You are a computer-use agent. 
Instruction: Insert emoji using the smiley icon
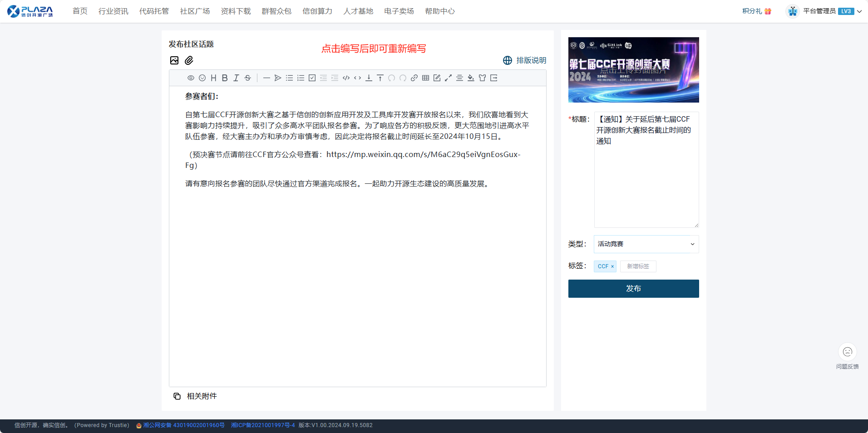(x=202, y=78)
